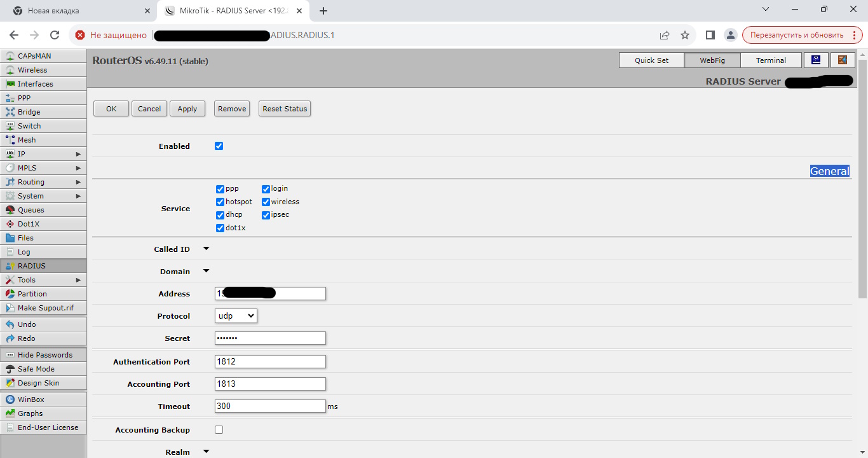Enable the Accounting Backup checkbox

tap(219, 430)
